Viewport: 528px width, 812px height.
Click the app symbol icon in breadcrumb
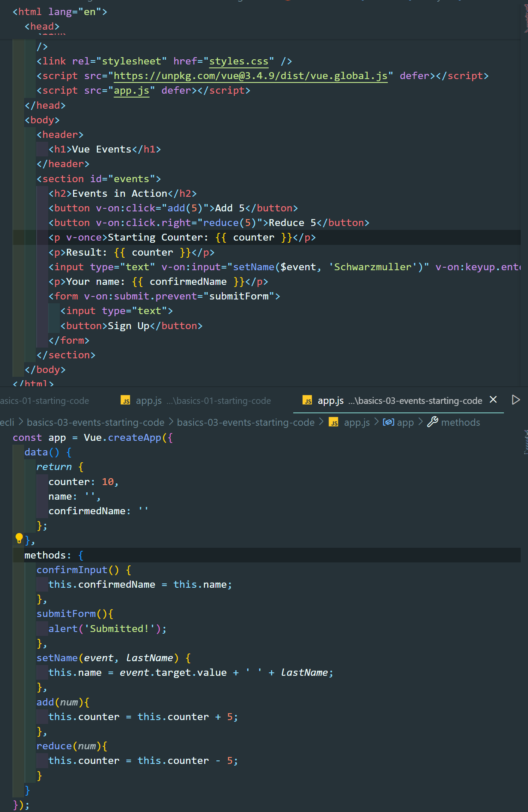click(388, 422)
